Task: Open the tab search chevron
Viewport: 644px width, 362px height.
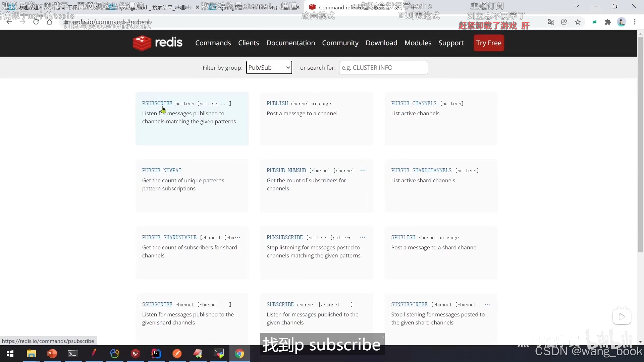Action: point(577,6)
